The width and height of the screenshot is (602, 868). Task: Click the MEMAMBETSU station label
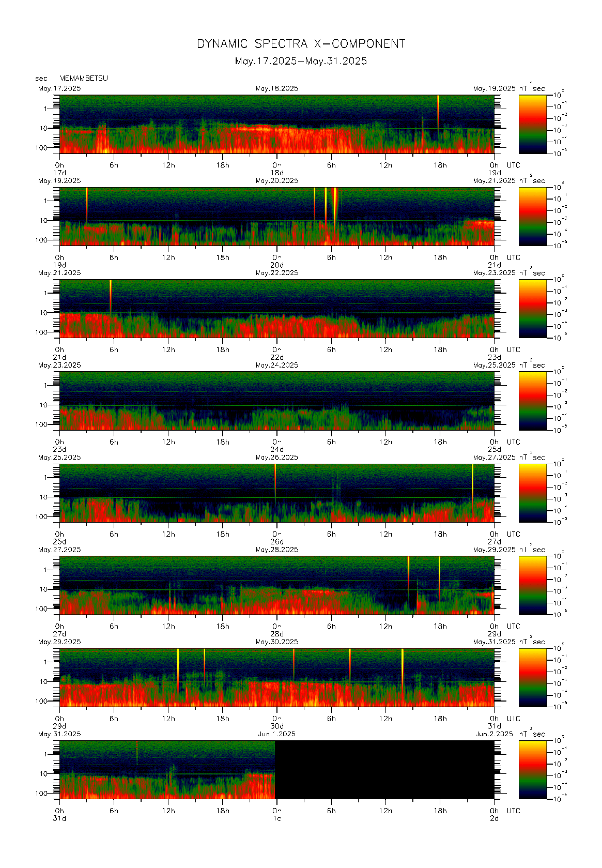click(84, 78)
